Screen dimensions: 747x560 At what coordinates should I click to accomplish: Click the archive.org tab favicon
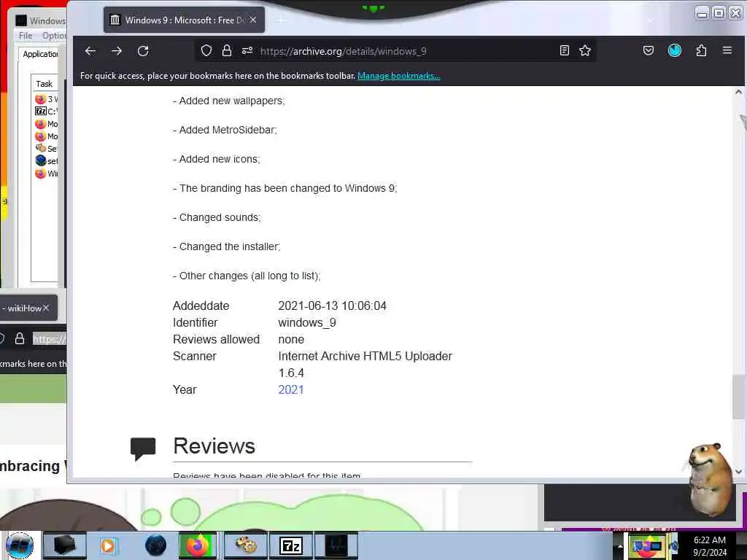point(115,20)
